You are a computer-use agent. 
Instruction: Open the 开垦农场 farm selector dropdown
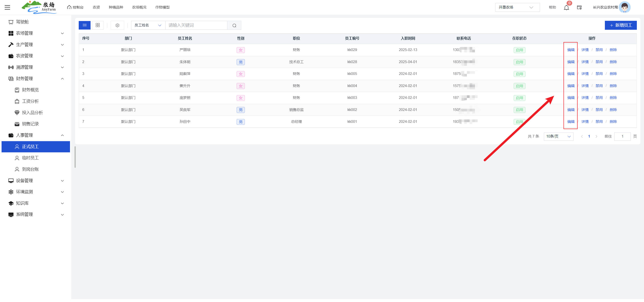[x=517, y=7]
